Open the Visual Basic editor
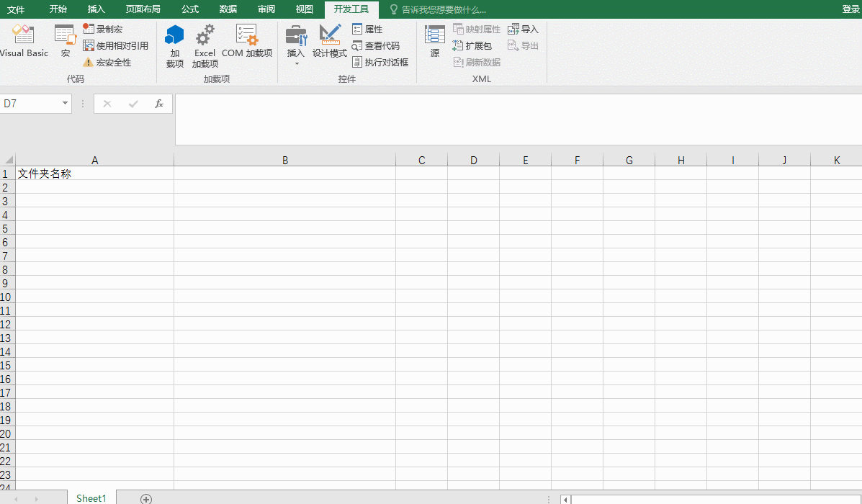The height and width of the screenshot is (504, 862). point(24,43)
